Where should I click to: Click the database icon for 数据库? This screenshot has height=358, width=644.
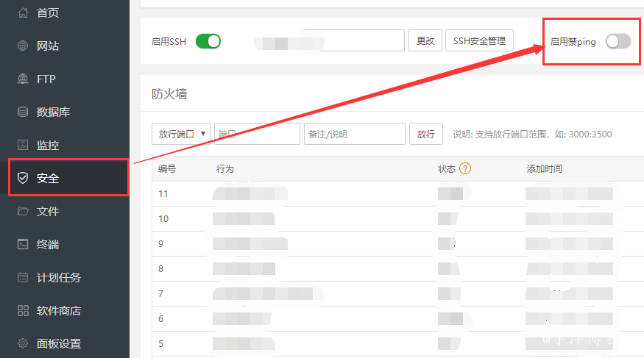[x=23, y=112]
